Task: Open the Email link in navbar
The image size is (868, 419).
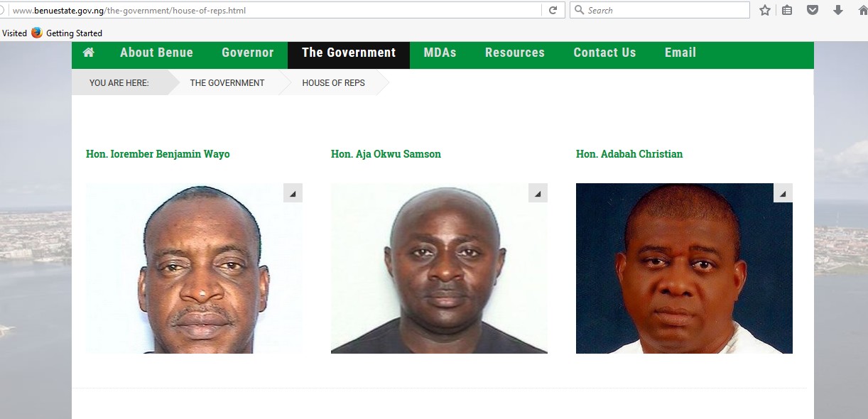Action: pos(680,53)
